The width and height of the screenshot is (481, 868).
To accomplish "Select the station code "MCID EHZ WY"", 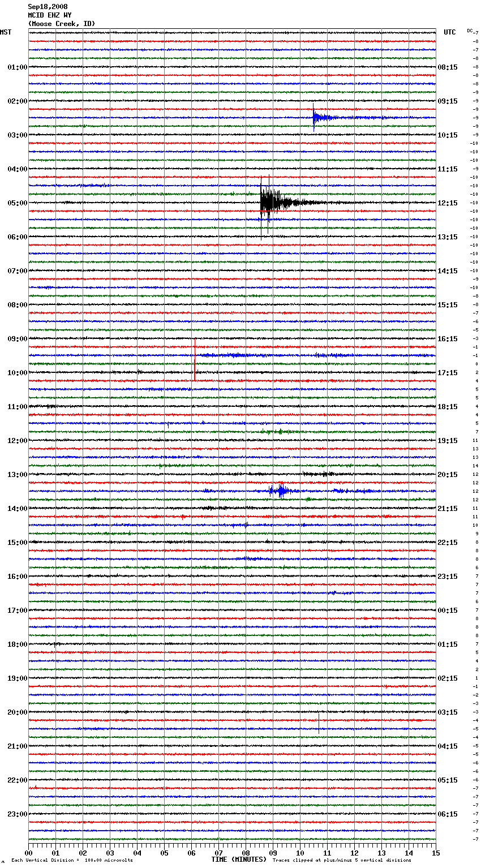I will coord(50,15).
